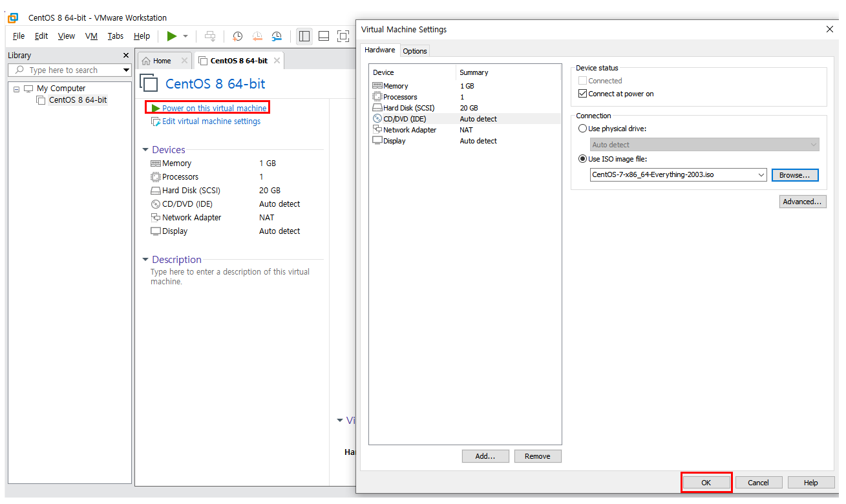
Task: Close the CentOS 8 64-bit tab
Action: tap(277, 61)
